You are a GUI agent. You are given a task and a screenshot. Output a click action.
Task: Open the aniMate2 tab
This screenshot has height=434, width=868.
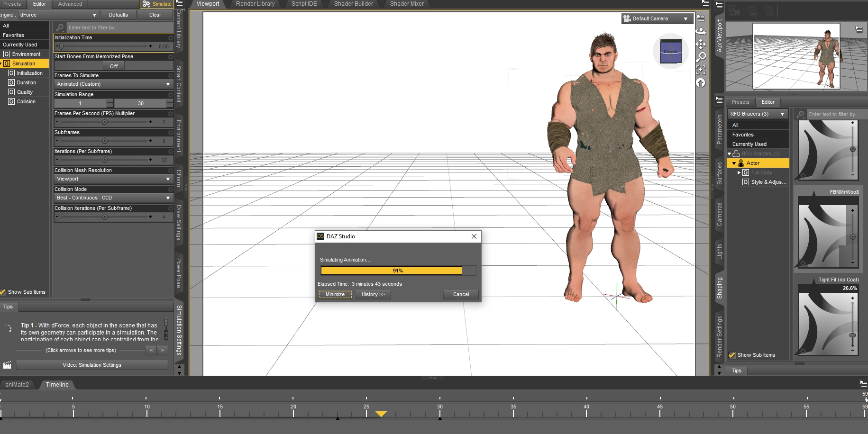tap(18, 385)
